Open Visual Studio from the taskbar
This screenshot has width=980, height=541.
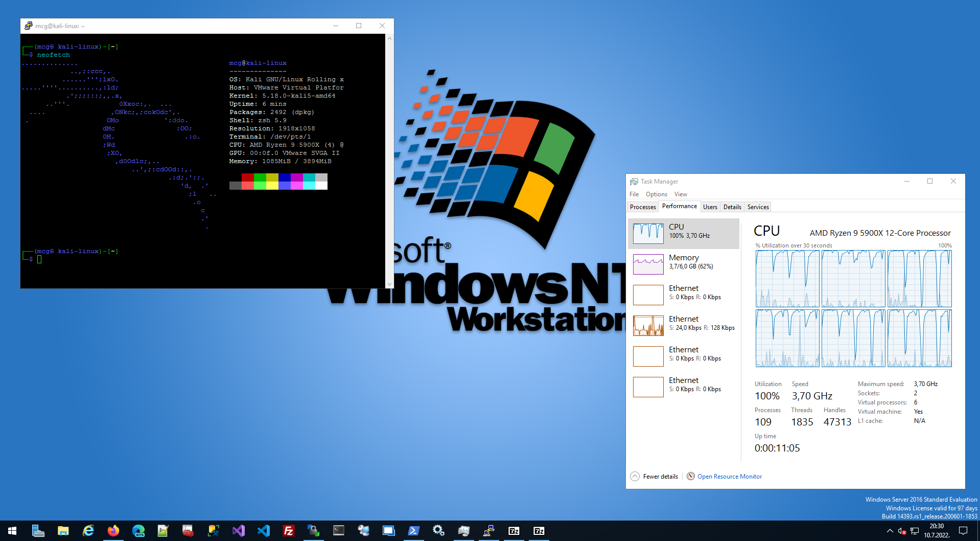click(x=238, y=531)
